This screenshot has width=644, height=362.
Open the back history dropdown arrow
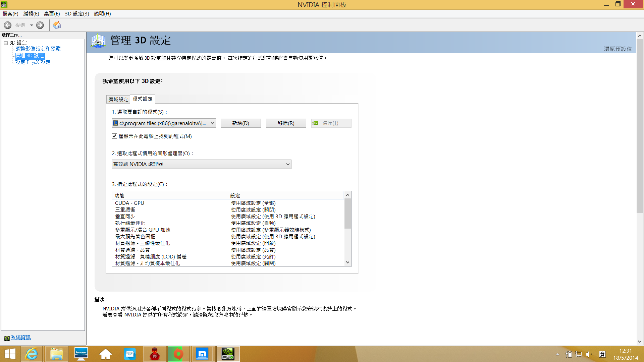(32, 25)
